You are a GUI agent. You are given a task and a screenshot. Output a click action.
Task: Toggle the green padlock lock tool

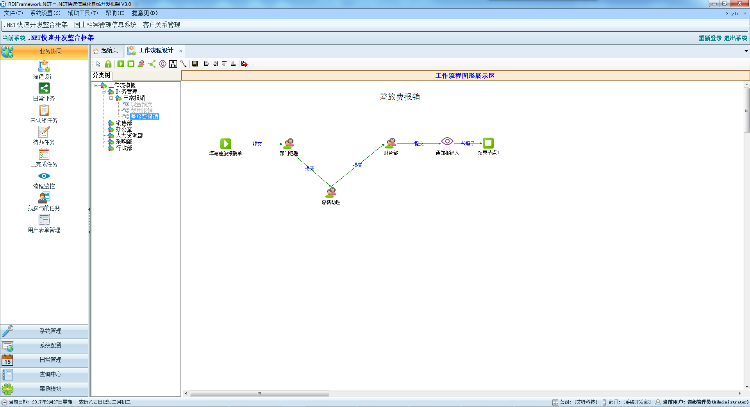[x=108, y=64]
